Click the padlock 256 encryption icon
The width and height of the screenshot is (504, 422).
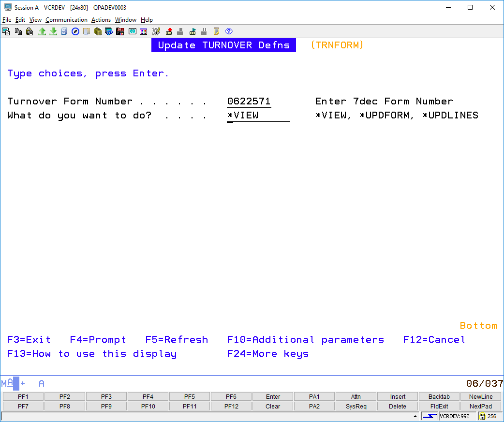click(x=482, y=416)
